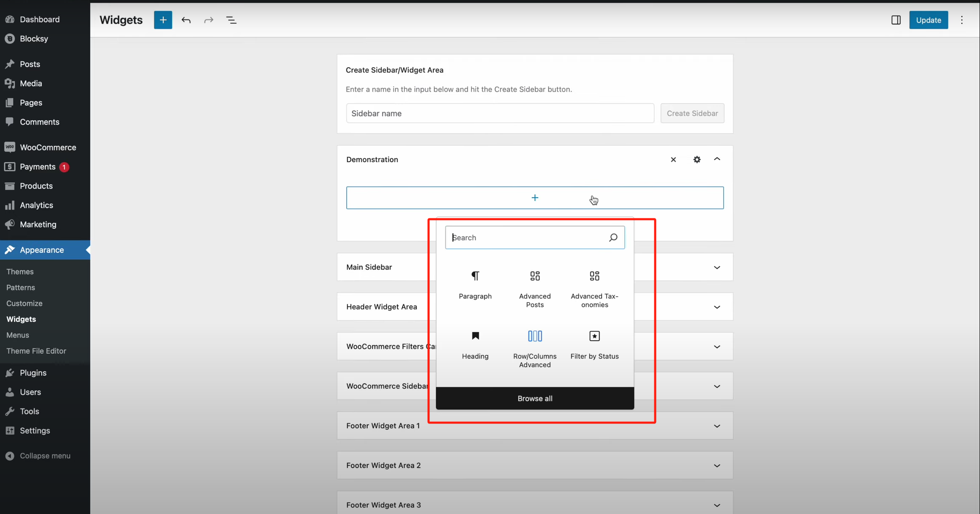Focus the Sidebar name input field

pos(500,113)
